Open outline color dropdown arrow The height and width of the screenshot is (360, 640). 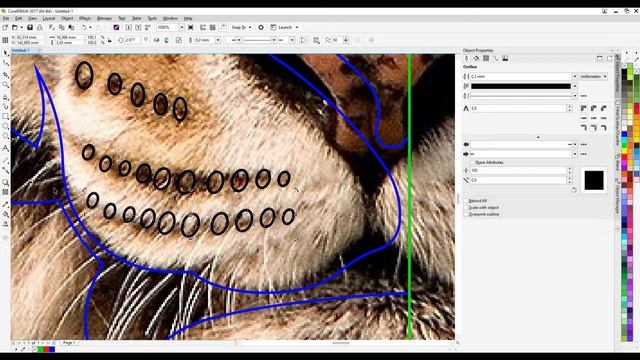pyautogui.click(x=574, y=86)
